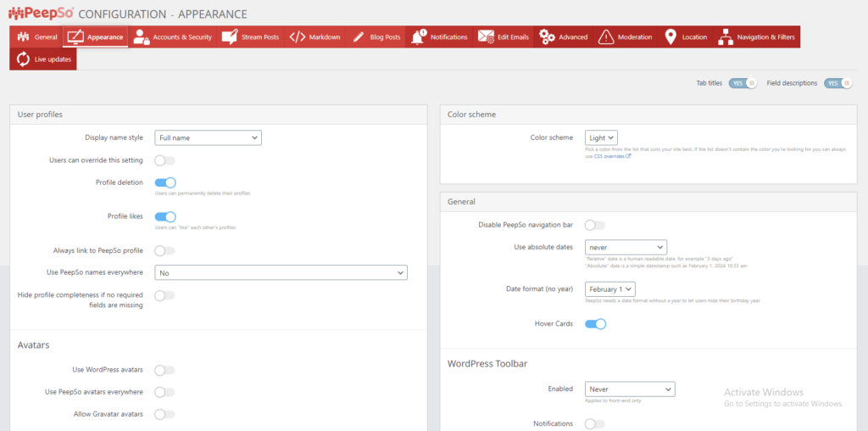
Task: Click the User profiles panel header
Action: (x=219, y=115)
